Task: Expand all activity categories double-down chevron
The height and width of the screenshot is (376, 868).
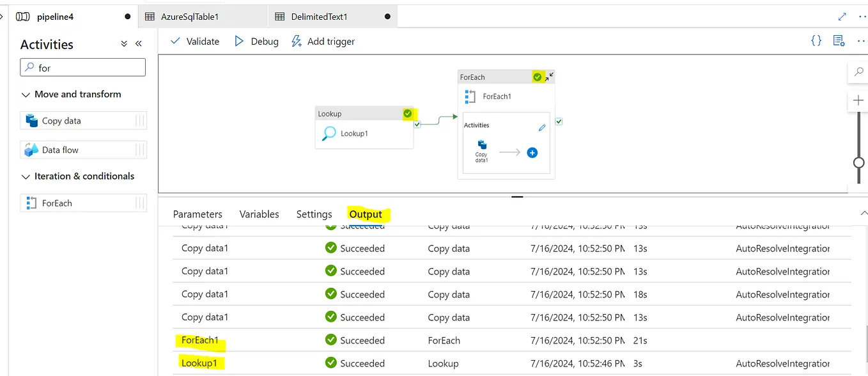Action: 124,44
